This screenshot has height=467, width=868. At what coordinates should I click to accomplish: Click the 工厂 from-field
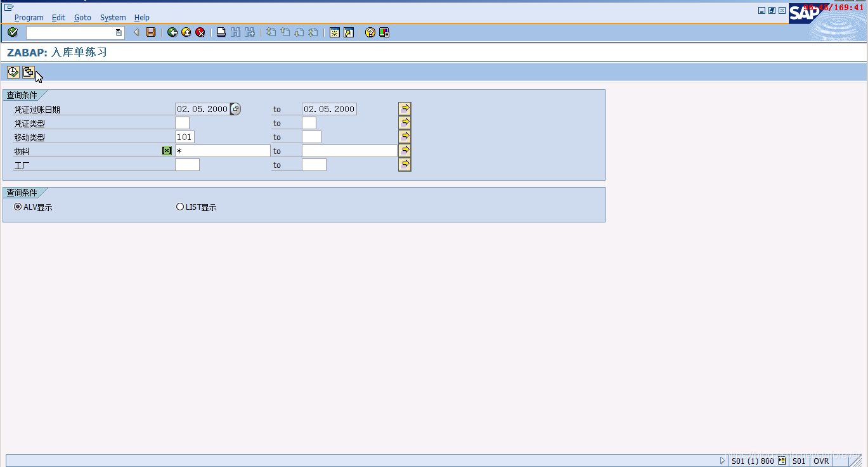point(187,165)
